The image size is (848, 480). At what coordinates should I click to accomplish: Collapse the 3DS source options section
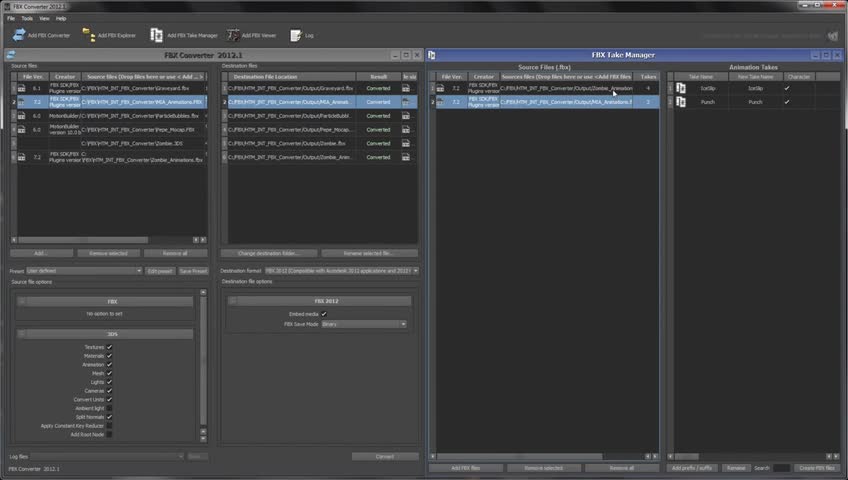click(22, 334)
